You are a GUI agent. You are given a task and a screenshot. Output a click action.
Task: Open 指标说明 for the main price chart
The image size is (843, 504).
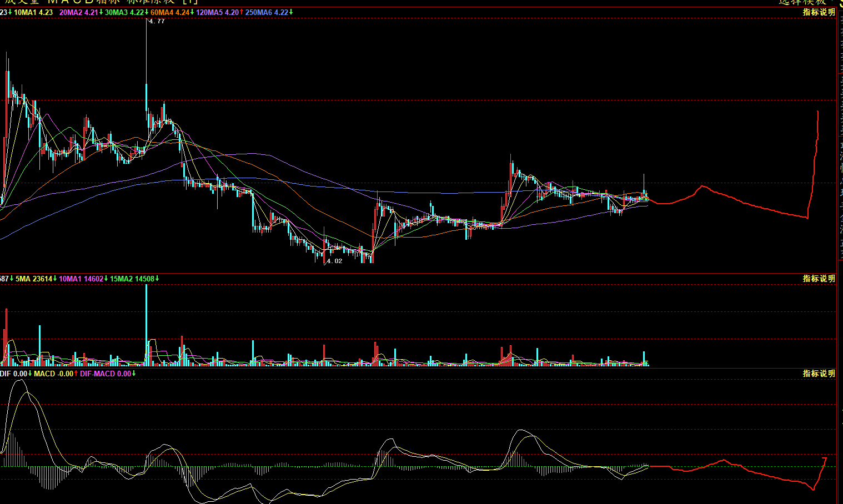(819, 12)
